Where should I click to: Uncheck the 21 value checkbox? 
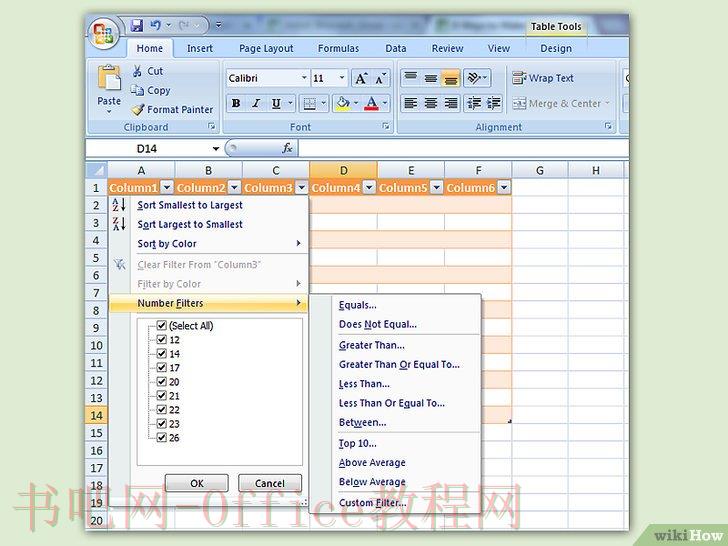point(162,396)
